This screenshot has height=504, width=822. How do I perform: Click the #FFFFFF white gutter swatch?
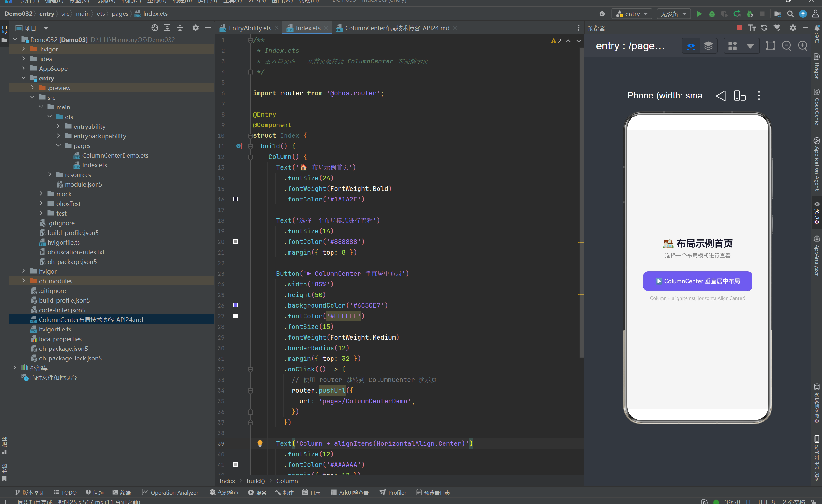click(x=235, y=316)
